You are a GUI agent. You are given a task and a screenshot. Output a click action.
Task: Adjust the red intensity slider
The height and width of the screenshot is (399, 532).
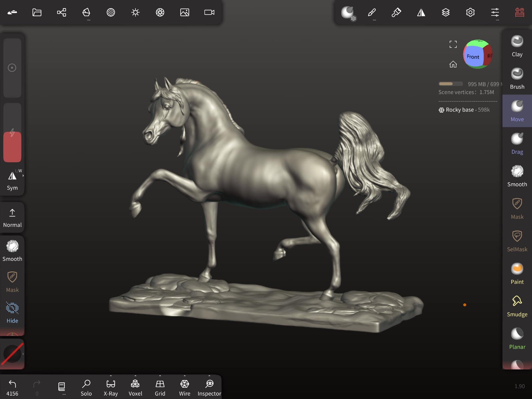coord(12,147)
